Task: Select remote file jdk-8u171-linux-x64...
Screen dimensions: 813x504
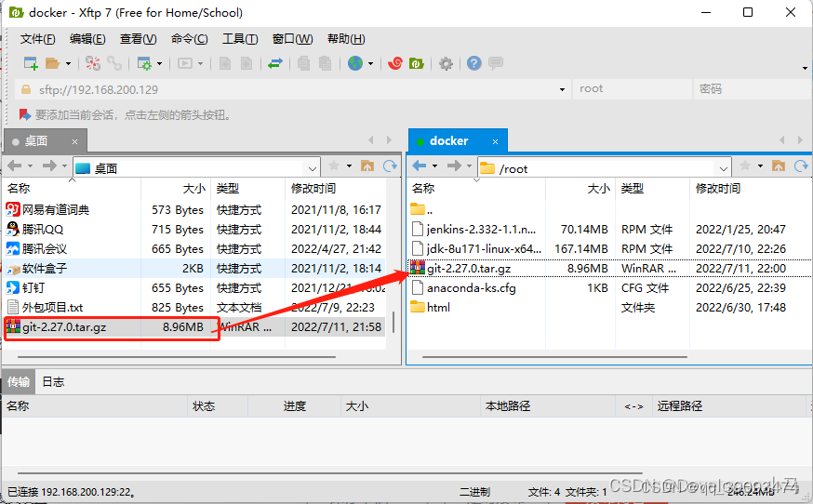Action: (609, 249)
